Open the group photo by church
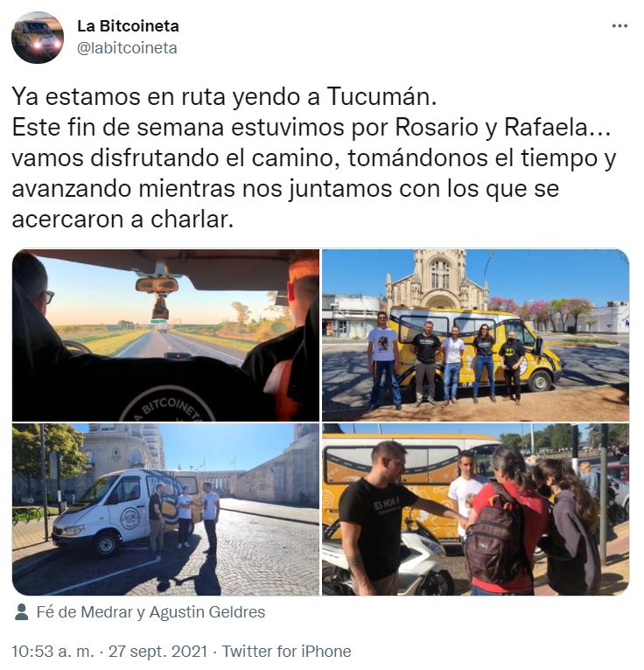 [x=475, y=335]
